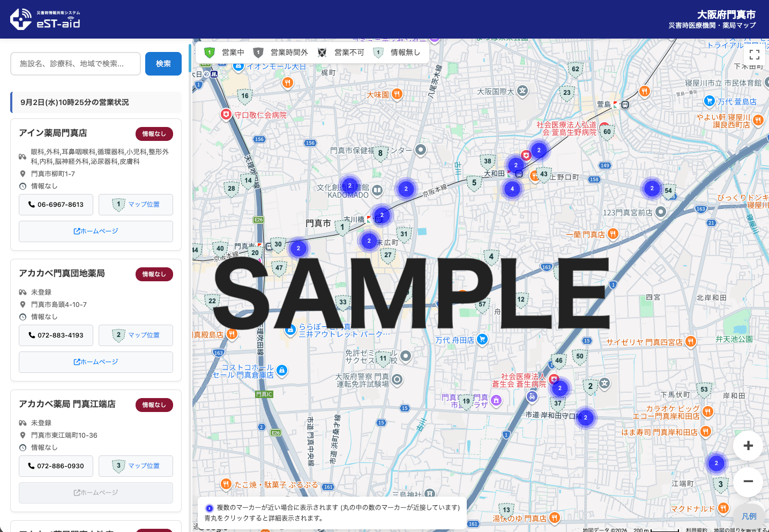Open blue cluster marker showing 4

(512, 189)
